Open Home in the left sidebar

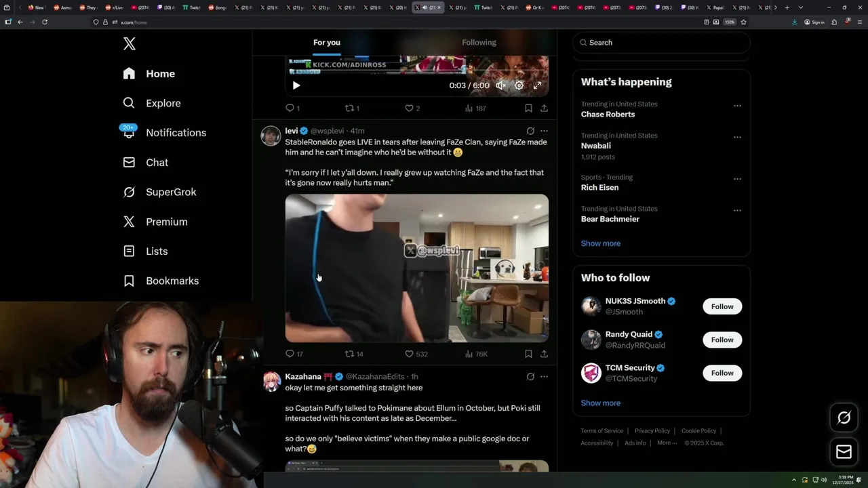click(149, 74)
